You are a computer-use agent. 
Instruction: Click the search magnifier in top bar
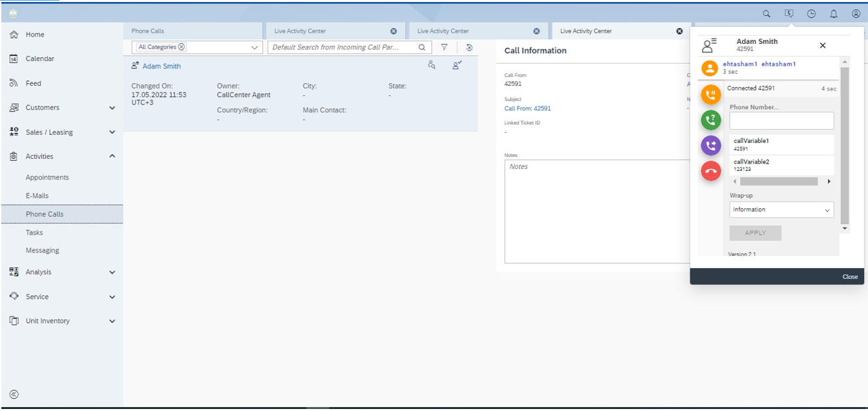point(766,13)
